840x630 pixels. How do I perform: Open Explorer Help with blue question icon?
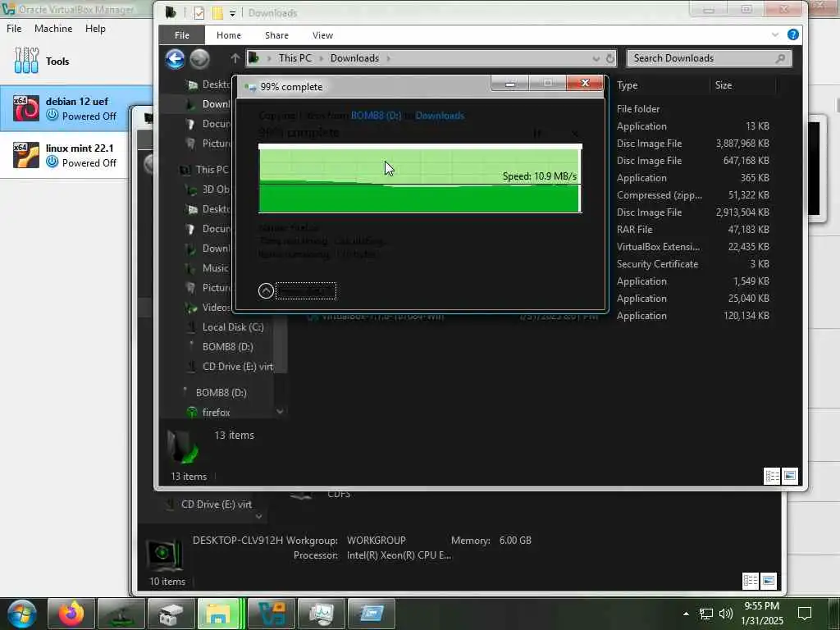[793, 34]
